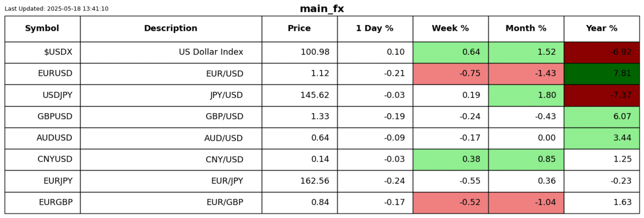This screenshot has height=218, width=644.
Task: Click the Last Updated timestamp text
Action: tap(56, 8)
